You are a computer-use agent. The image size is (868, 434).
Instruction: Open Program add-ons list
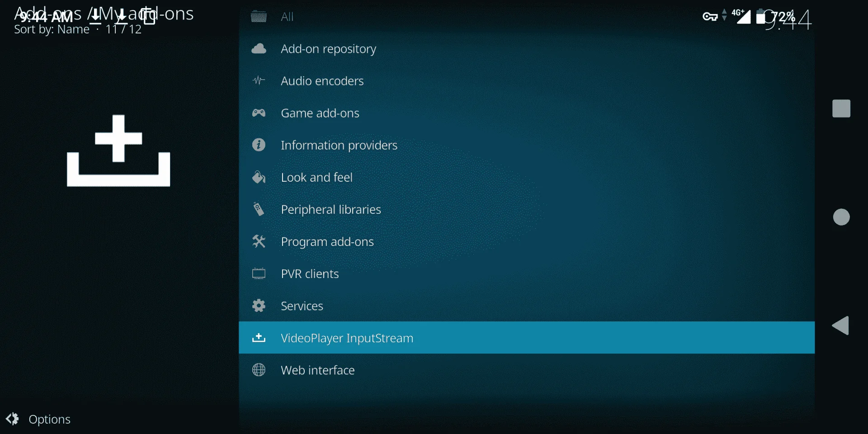(527, 241)
